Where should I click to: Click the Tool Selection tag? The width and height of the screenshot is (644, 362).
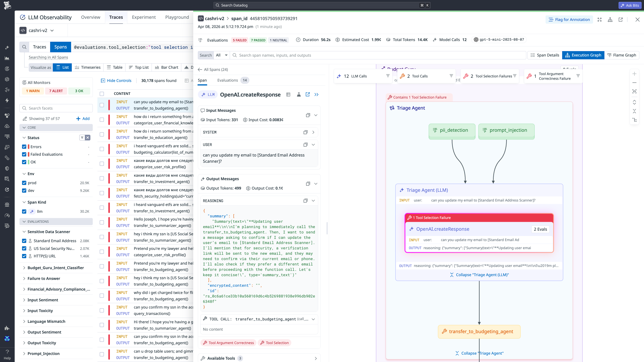point(275,343)
